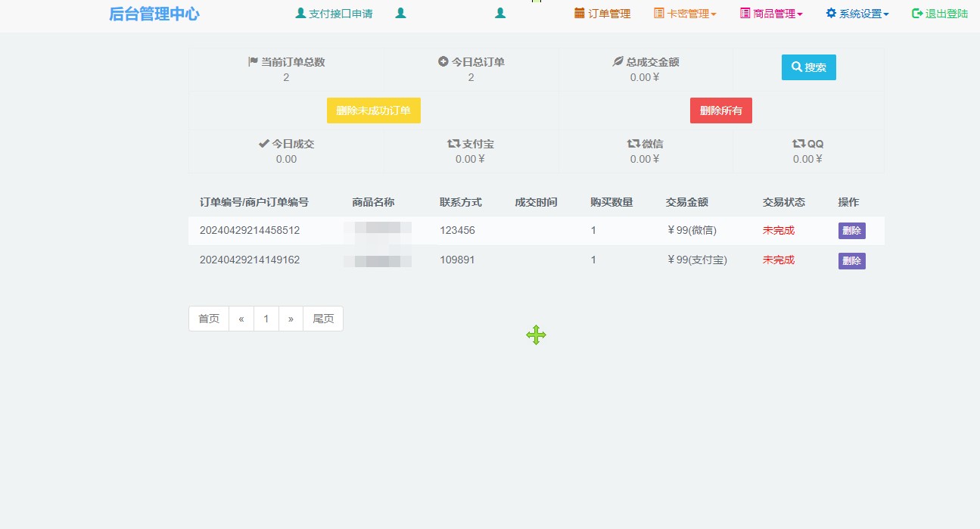Viewport: 980px width, 529px height.
Task: Click the red 删除所有 button
Action: pos(720,110)
